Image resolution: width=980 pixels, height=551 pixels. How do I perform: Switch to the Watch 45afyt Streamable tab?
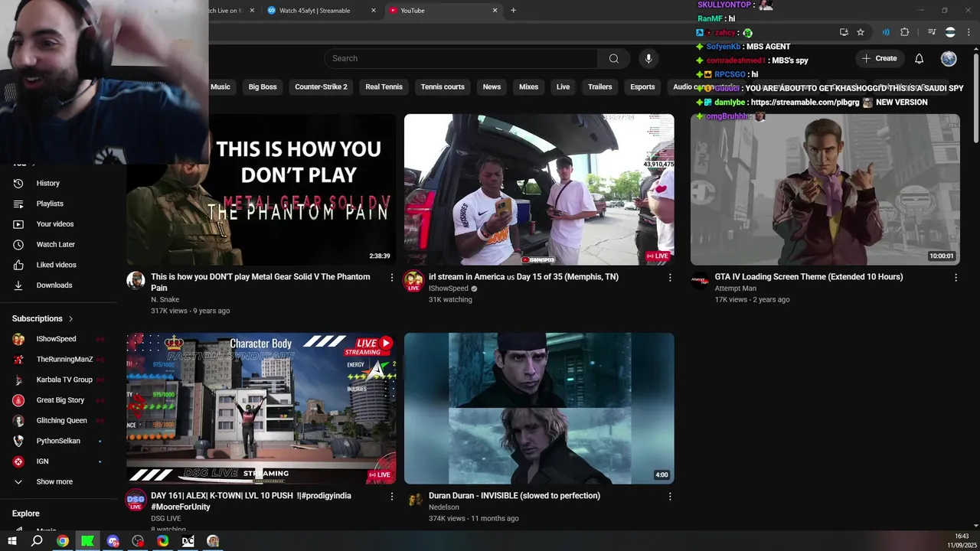coord(315,11)
